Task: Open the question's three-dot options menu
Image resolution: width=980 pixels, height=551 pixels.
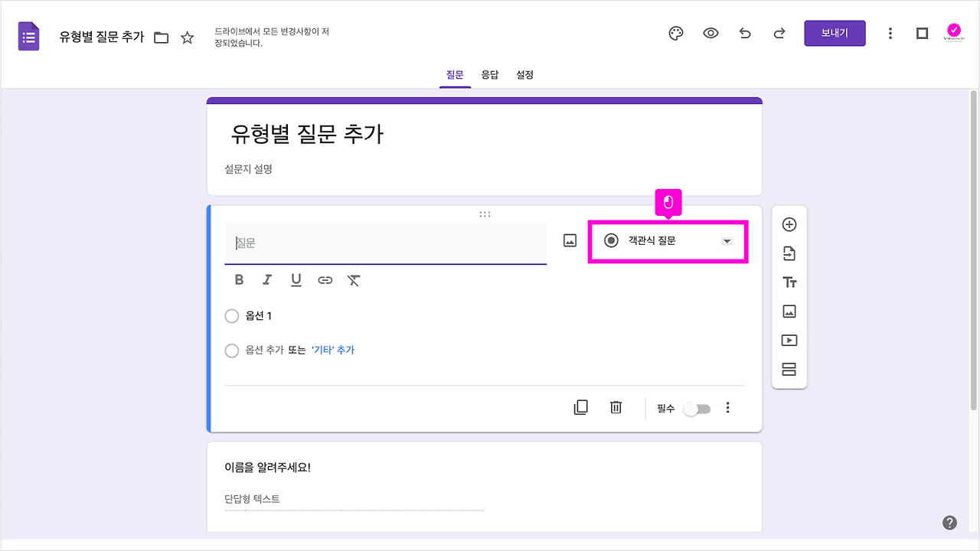Action: tap(727, 407)
